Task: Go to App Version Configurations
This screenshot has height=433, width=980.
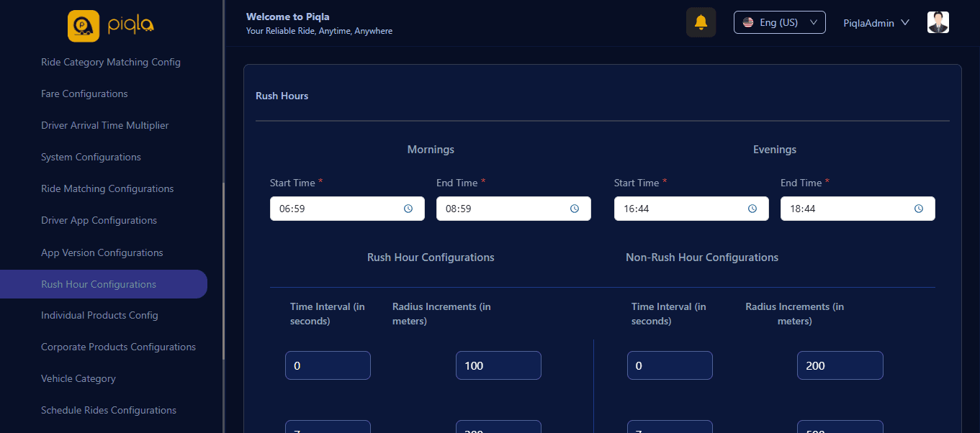Action: click(102, 252)
